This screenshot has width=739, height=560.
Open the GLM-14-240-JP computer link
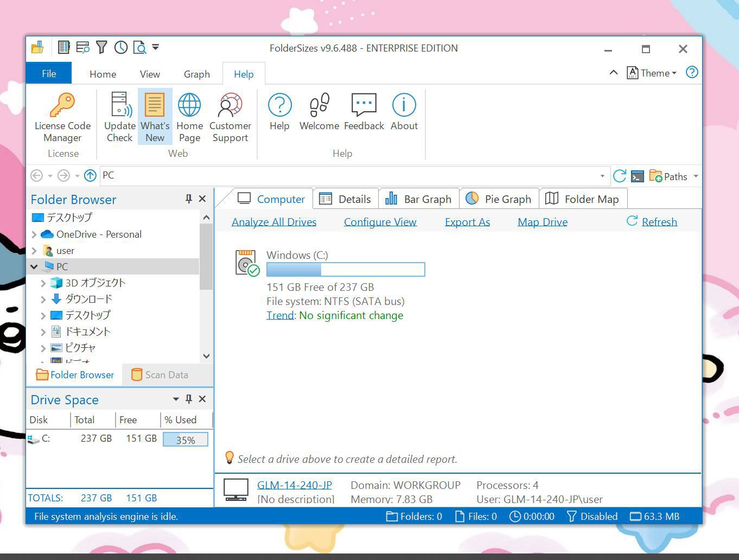pos(295,485)
